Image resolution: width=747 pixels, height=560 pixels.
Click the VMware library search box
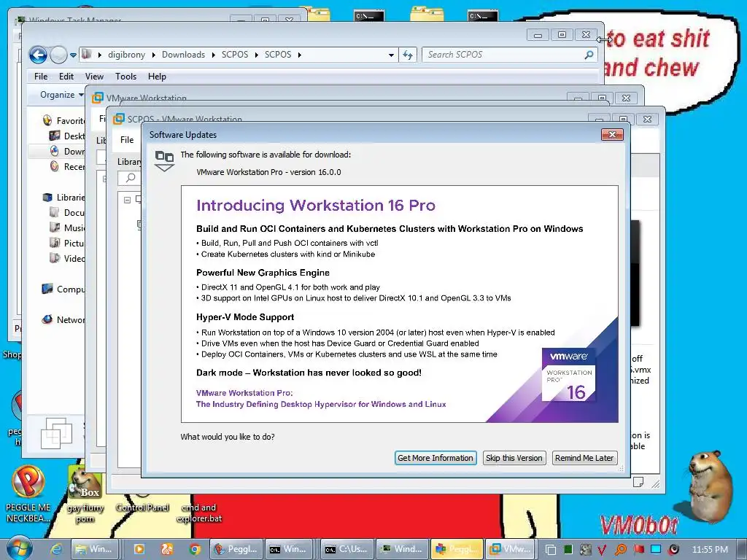[x=130, y=178]
